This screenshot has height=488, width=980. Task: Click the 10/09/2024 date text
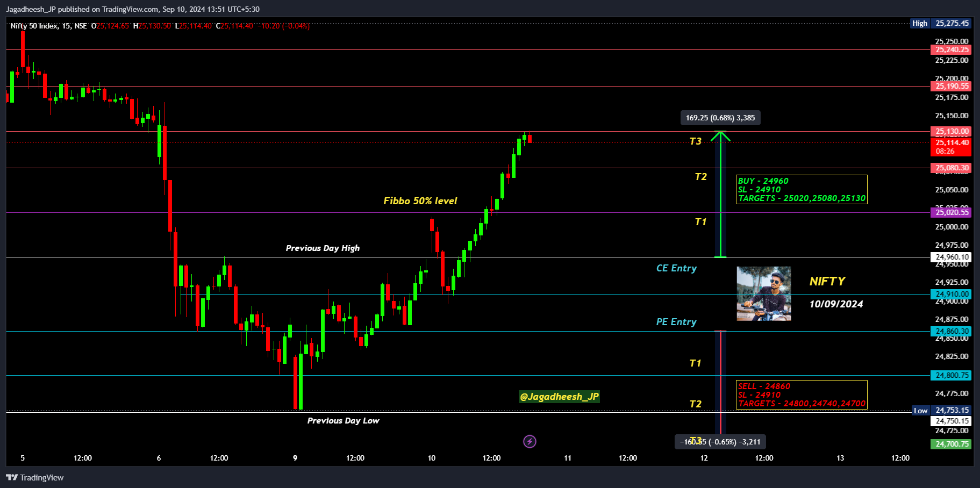click(836, 304)
